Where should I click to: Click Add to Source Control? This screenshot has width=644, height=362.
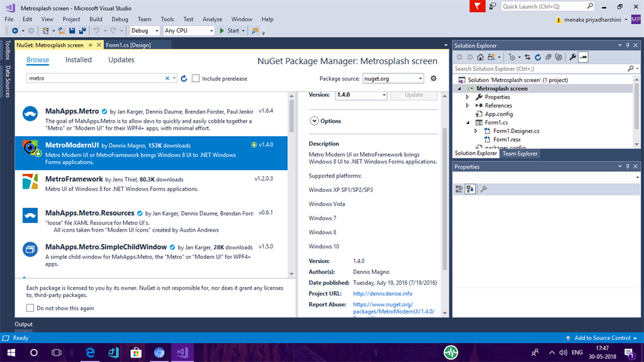point(602,337)
